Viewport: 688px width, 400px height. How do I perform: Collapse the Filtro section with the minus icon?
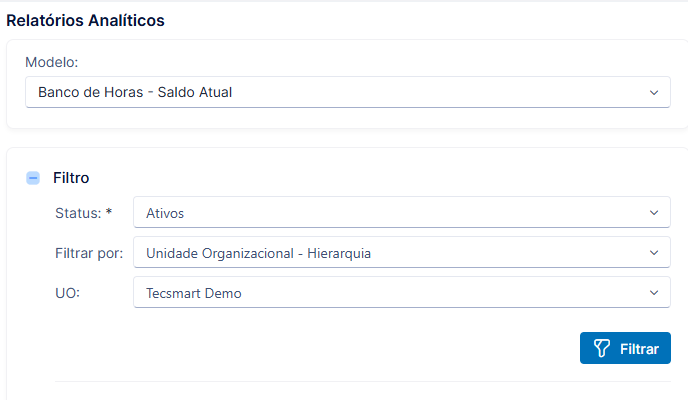(33, 178)
